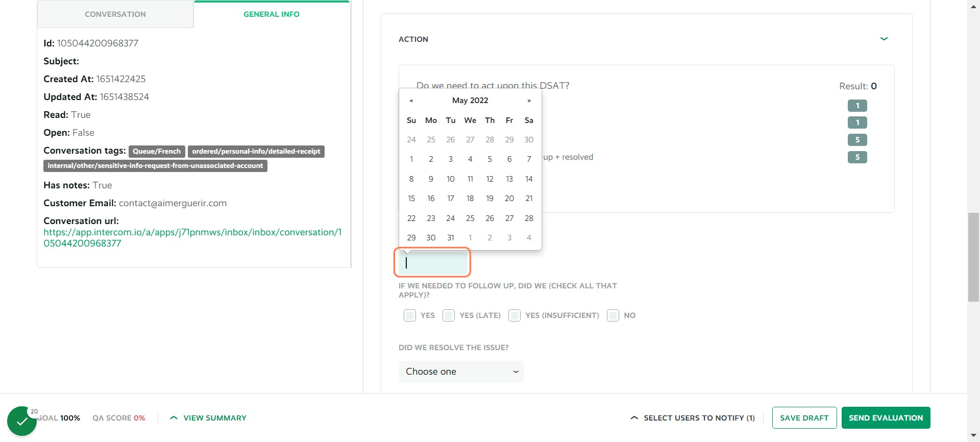Click the sensitive-info-request-from-unassociated-account tag
The image size is (980, 442).
tap(155, 166)
